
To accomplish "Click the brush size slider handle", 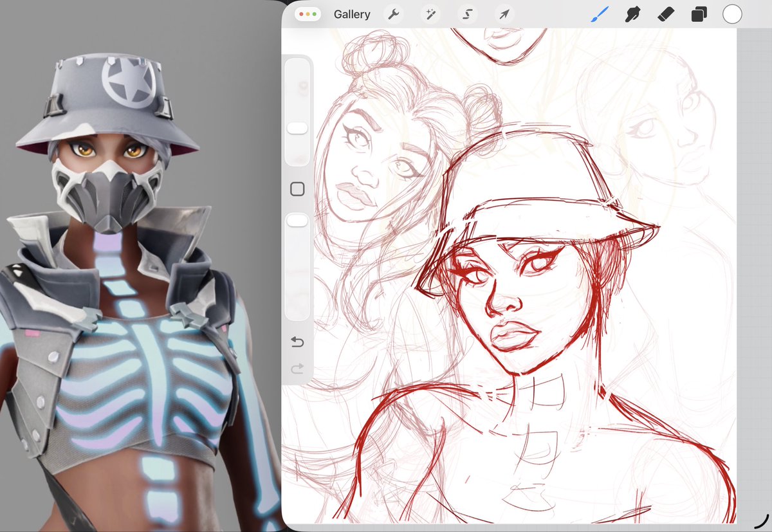I will pos(297,129).
